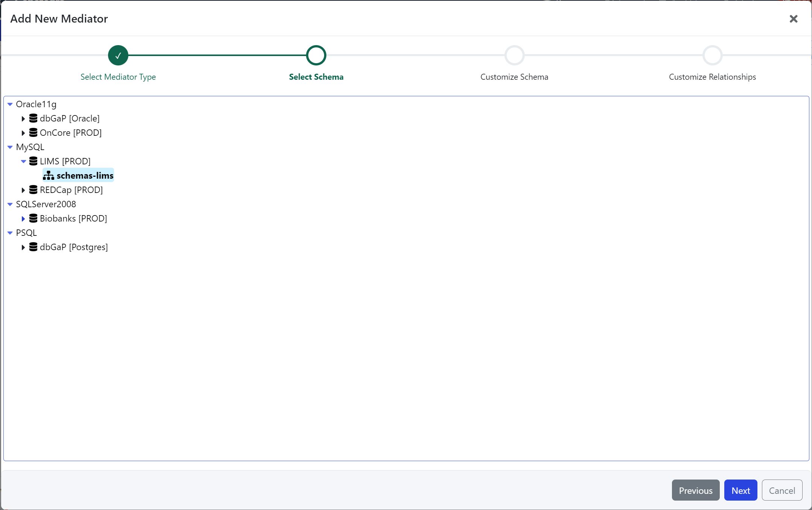
Task: Collapse the SQLServer2008 tree group
Action: pos(10,204)
